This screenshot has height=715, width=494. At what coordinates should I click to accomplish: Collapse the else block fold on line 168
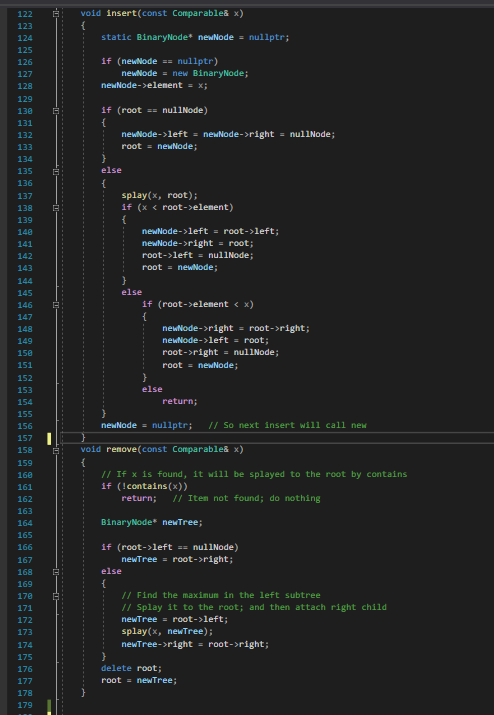click(x=56, y=572)
